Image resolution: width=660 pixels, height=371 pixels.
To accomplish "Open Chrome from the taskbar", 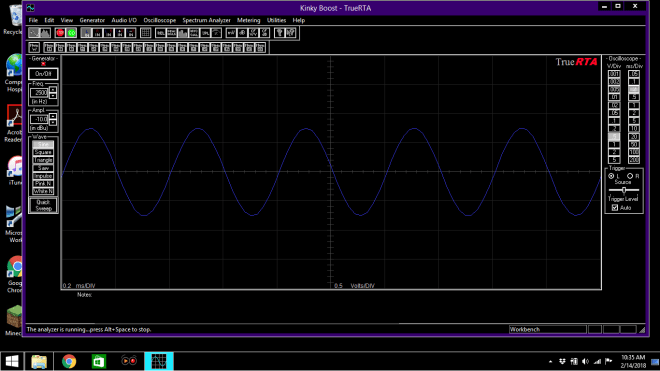I will pyautogui.click(x=69, y=361).
